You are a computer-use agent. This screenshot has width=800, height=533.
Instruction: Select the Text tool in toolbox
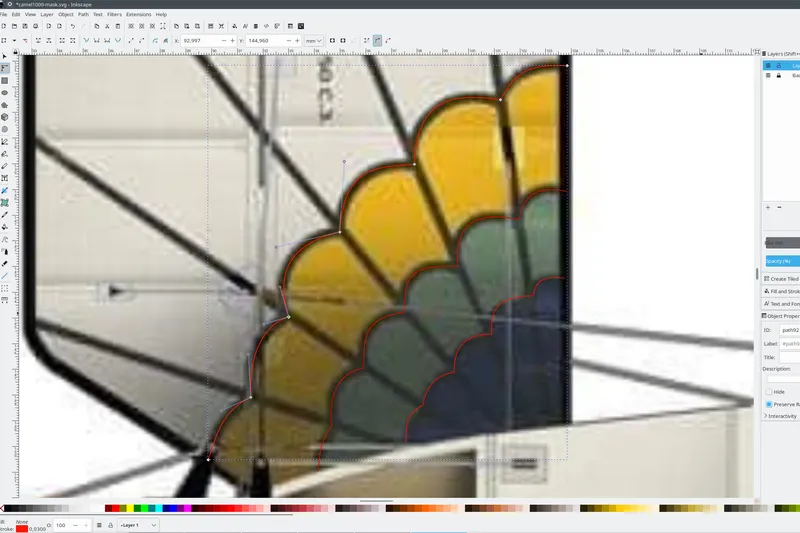click(5, 179)
